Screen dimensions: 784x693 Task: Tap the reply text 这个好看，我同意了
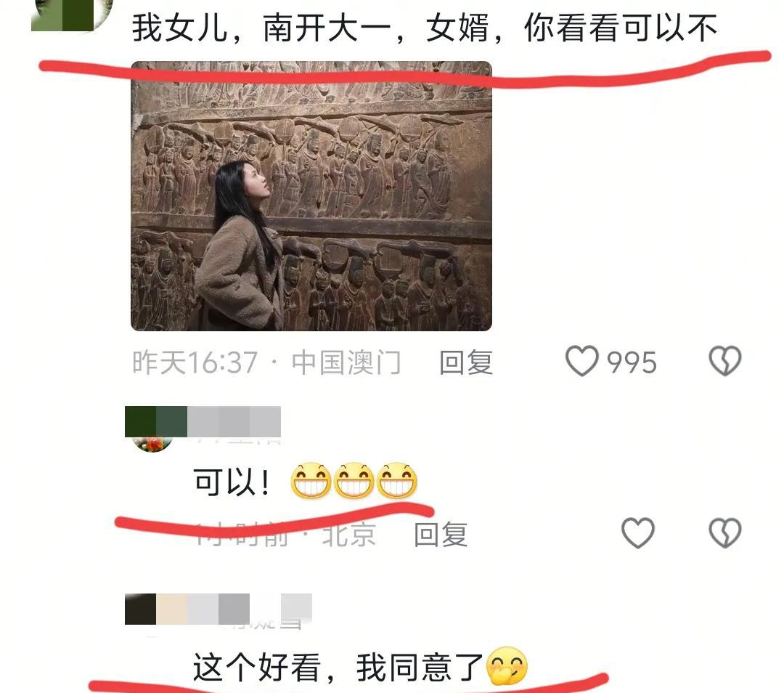coord(338,668)
